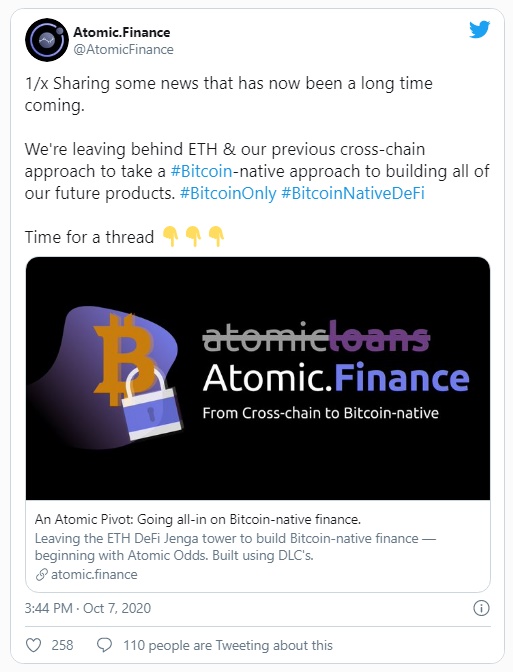Open the #BitcoinOnly hashtag
Viewport: 513px width, 672px height.
[228, 193]
